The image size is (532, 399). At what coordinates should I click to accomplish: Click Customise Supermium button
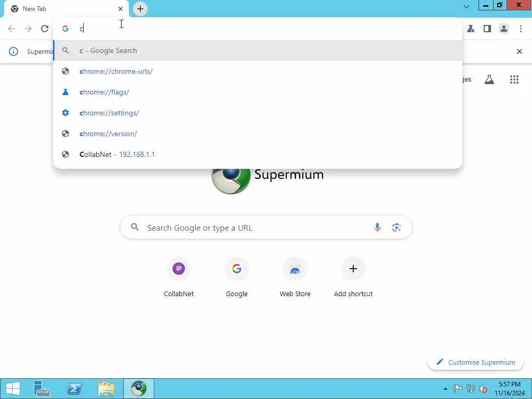pos(476,362)
